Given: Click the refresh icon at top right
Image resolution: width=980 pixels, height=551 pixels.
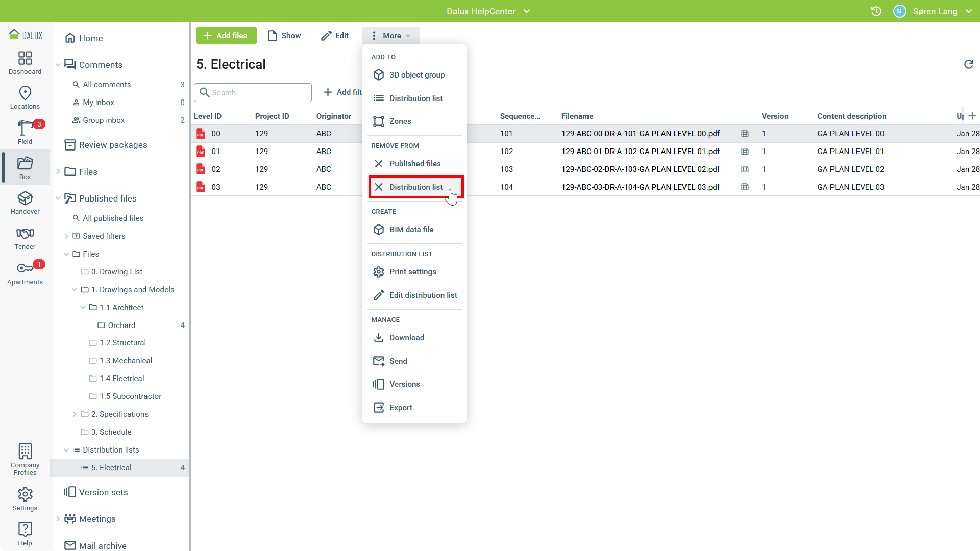Looking at the screenshot, I should 968,64.
